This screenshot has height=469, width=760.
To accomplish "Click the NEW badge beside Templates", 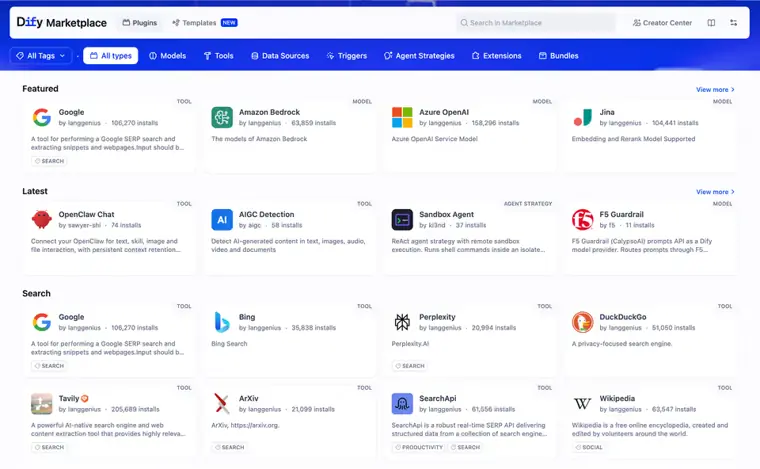I will click(x=229, y=23).
